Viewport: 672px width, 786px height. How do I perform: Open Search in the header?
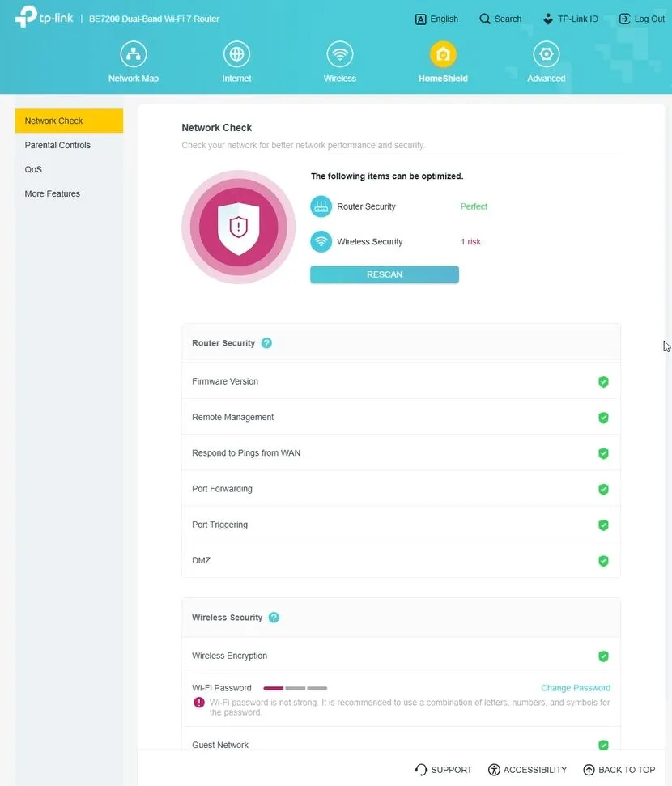tap(500, 19)
